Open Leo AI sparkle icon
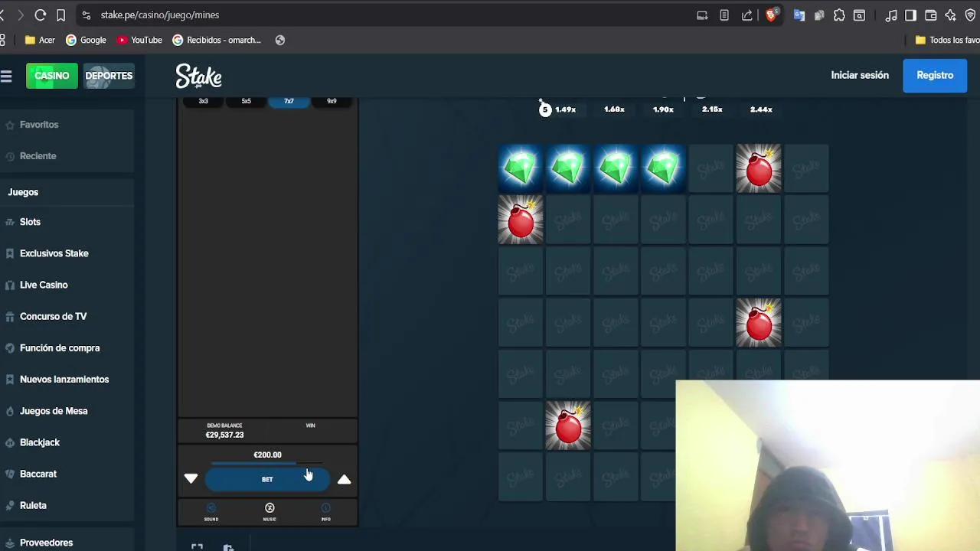The height and width of the screenshot is (551, 980). click(x=951, y=15)
